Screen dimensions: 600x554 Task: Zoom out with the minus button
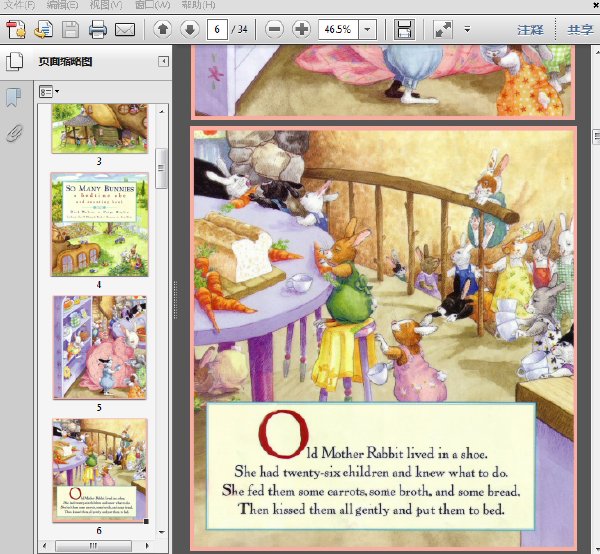[274, 29]
